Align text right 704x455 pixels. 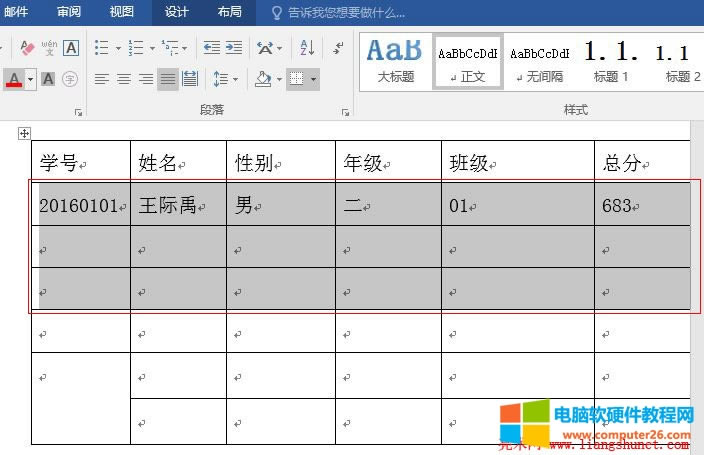[x=146, y=80]
